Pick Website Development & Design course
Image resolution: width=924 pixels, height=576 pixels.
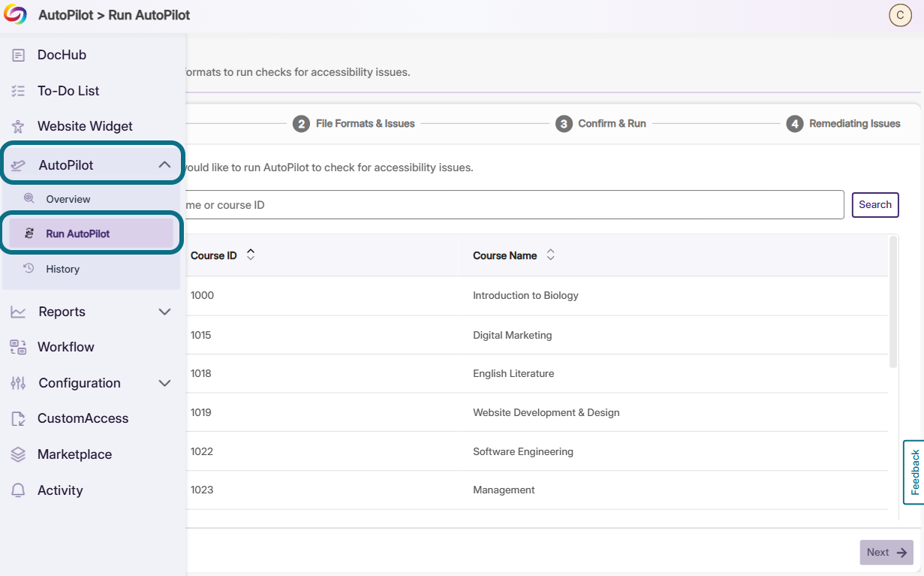point(546,413)
